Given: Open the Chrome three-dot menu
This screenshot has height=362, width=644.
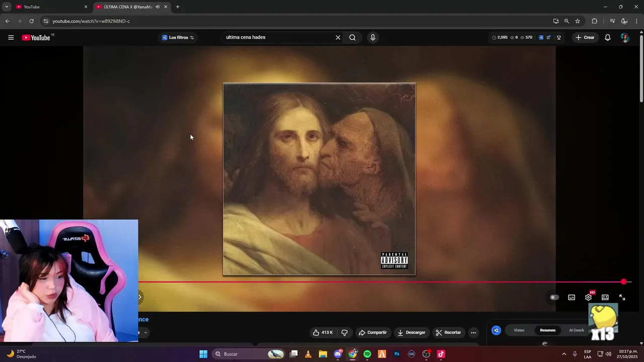Looking at the screenshot, I should 636,21.
